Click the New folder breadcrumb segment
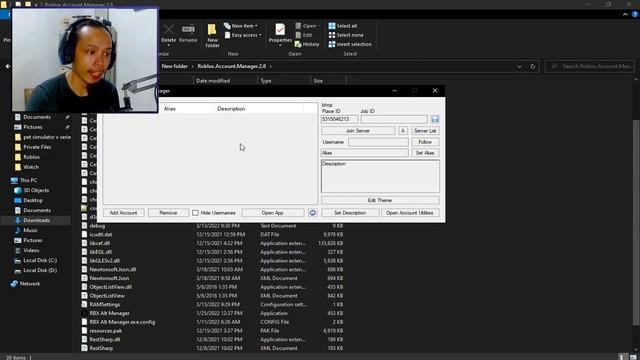The height and width of the screenshot is (360, 640). (x=175, y=66)
